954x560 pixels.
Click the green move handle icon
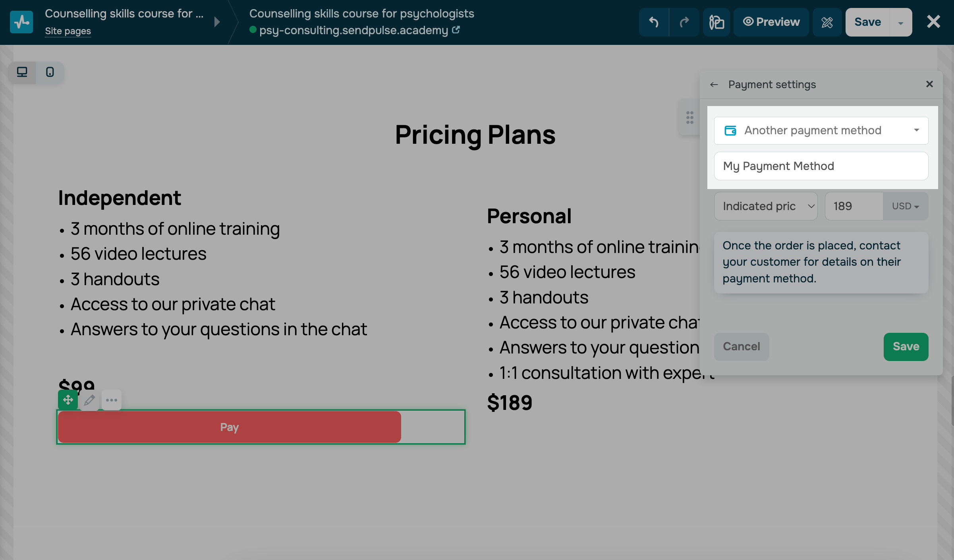pos(68,400)
